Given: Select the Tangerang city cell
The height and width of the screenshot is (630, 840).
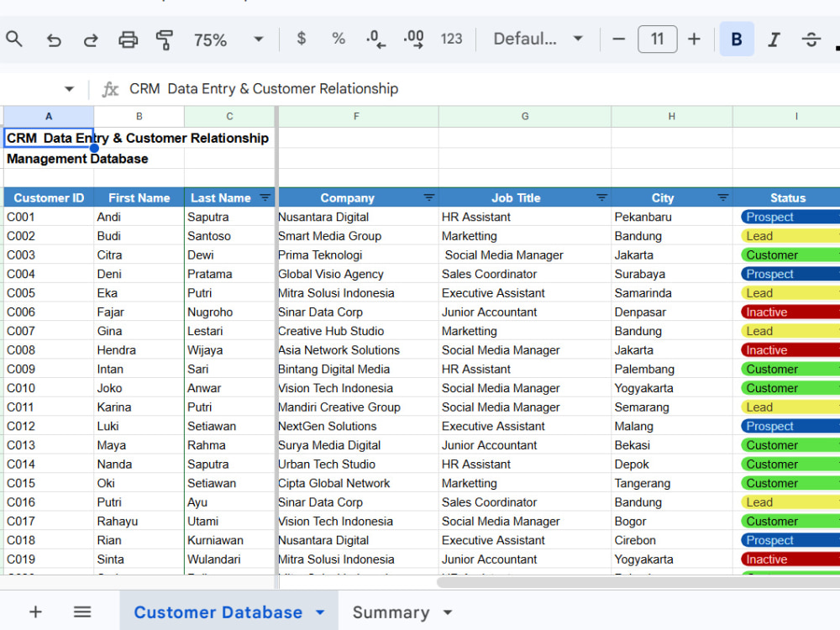Looking at the screenshot, I should [672, 483].
